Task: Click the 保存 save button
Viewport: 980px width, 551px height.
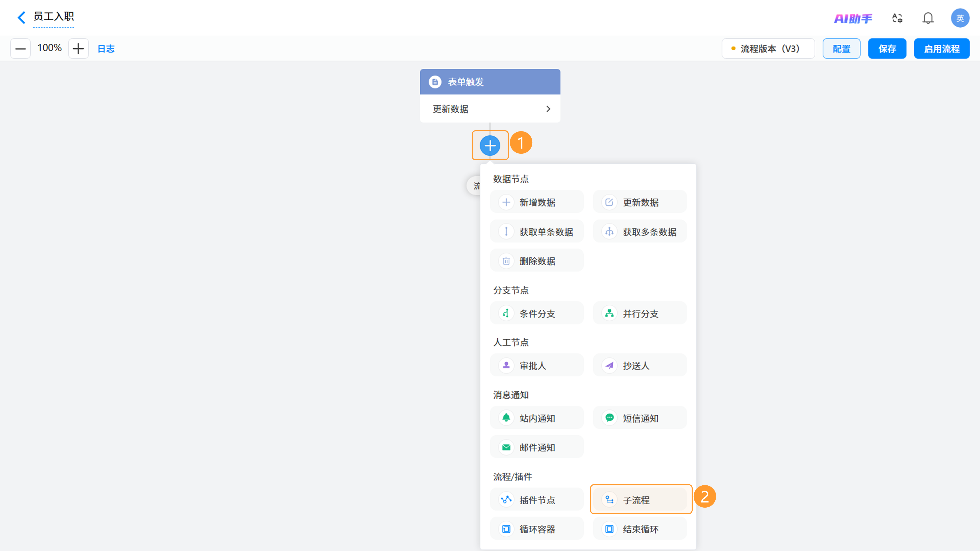Action: pos(887,49)
